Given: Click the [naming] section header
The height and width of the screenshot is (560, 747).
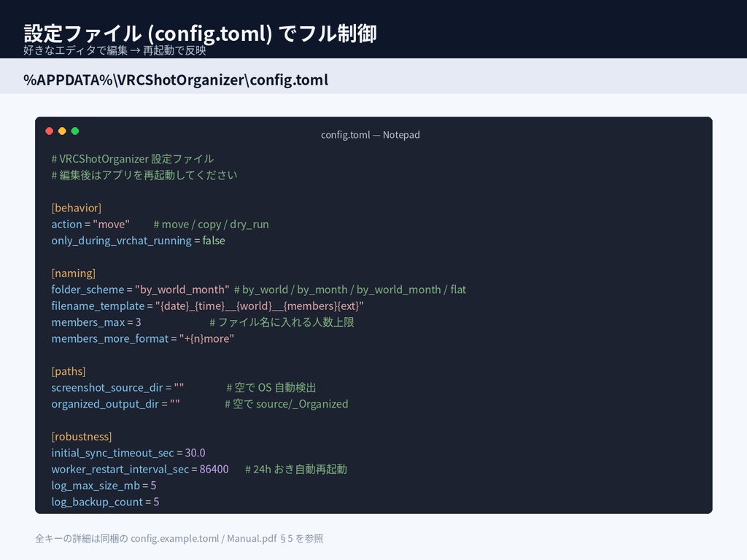Looking at the screenshot, I should (73, 273).
